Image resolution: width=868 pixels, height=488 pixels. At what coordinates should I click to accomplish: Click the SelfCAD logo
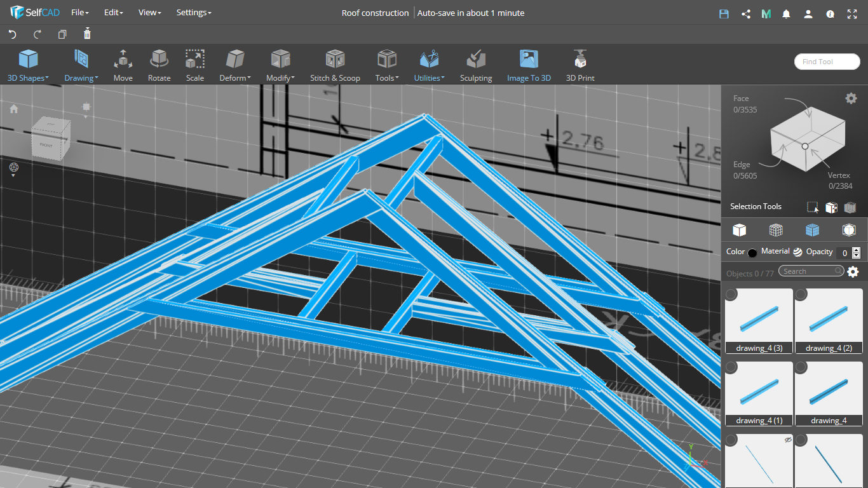click(x=35, y=13)
